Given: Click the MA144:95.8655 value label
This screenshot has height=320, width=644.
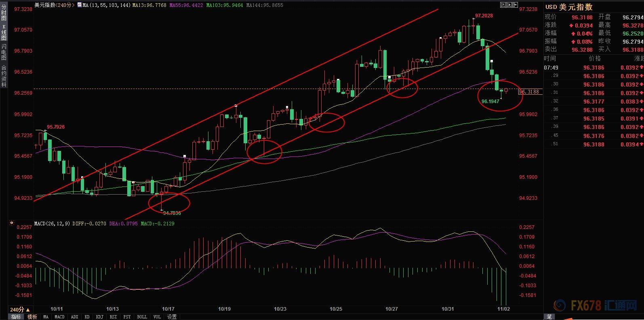Looking at the screenshot, I should click(x=265, y=5).
